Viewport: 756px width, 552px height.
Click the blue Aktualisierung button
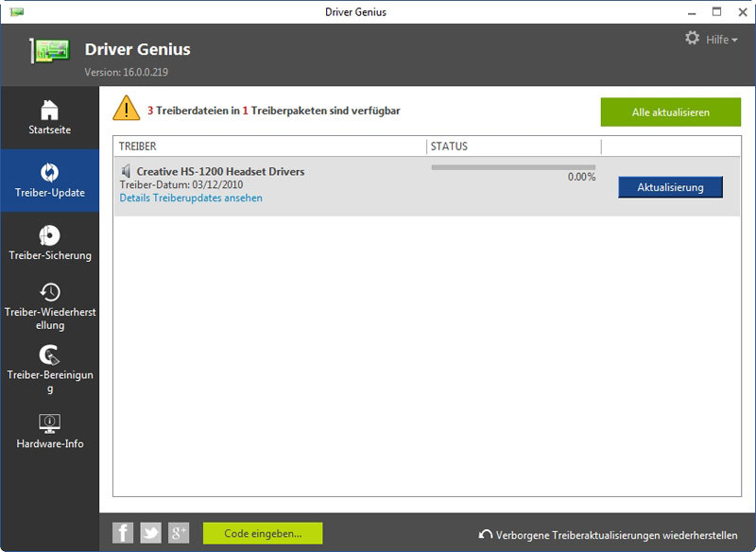670,187
